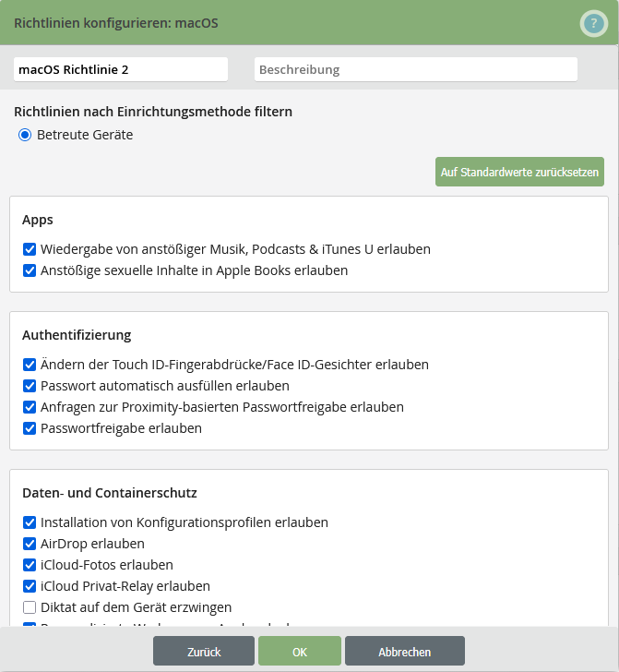Click the Zurück button
The image size is (619, 672).
(203, 652)
